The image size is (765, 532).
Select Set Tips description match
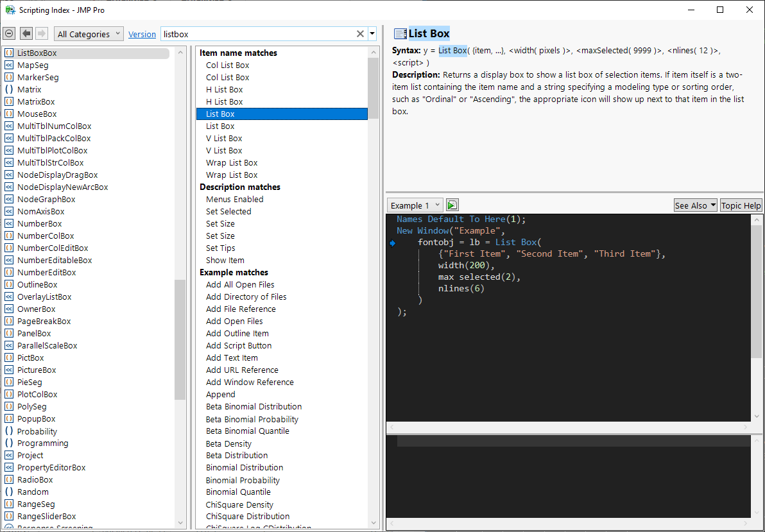point(221,248)
